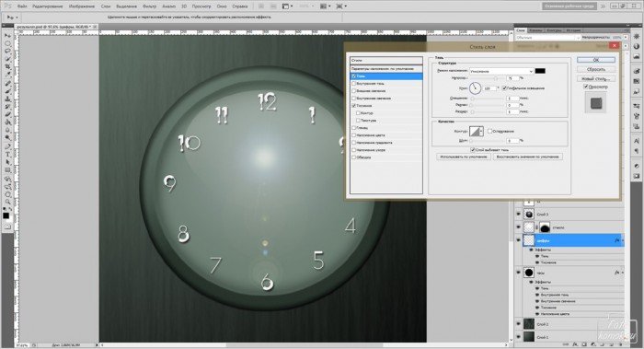Toggle the Просмотр preview checkbox
The height and width of the screenshot is (349, 644).
click(586, 87)
